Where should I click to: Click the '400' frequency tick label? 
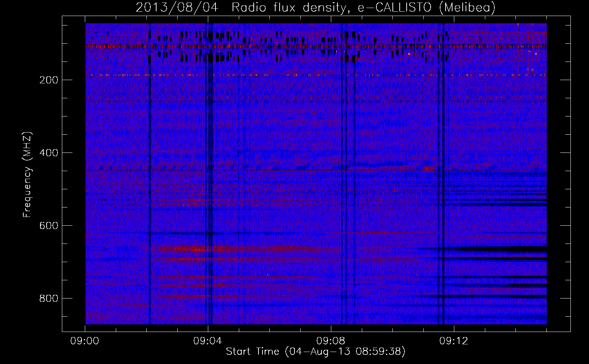(x=48, y=153)
